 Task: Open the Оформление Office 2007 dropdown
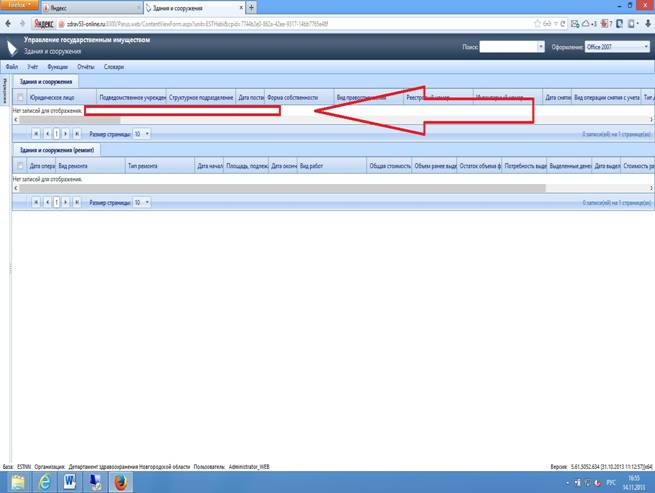614,47
